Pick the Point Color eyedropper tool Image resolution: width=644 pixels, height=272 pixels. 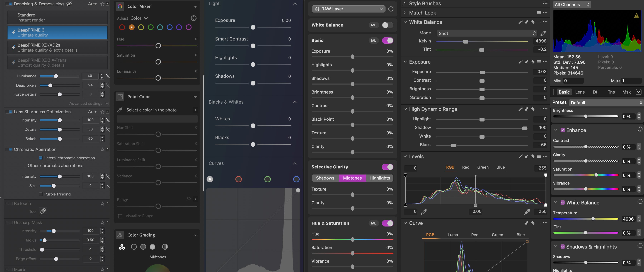[120, 110]
